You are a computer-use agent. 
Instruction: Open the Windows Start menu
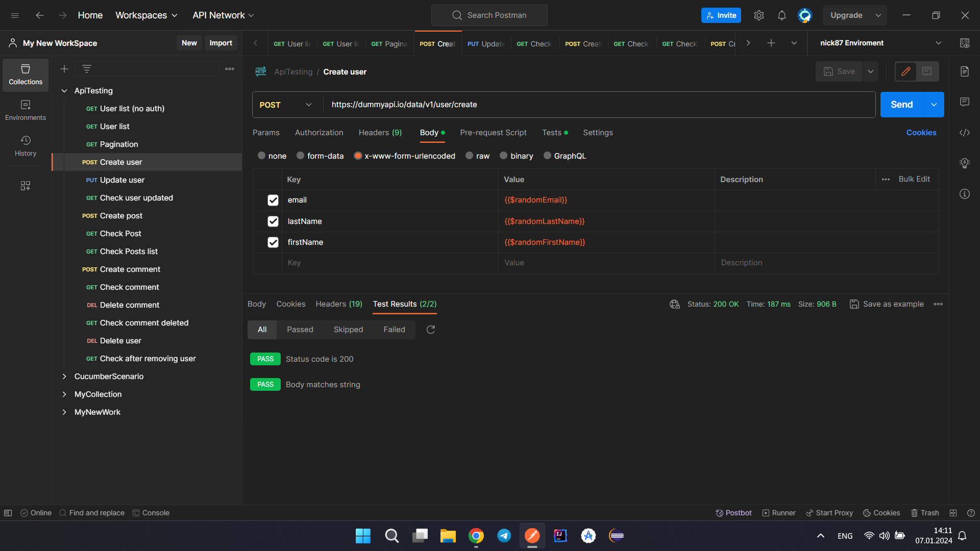pos(363,536)
